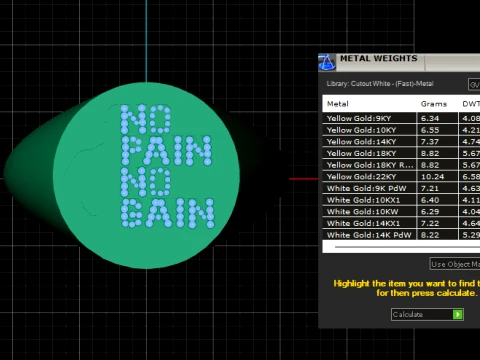Click the Library: Cutout White label

click(380, 84)
